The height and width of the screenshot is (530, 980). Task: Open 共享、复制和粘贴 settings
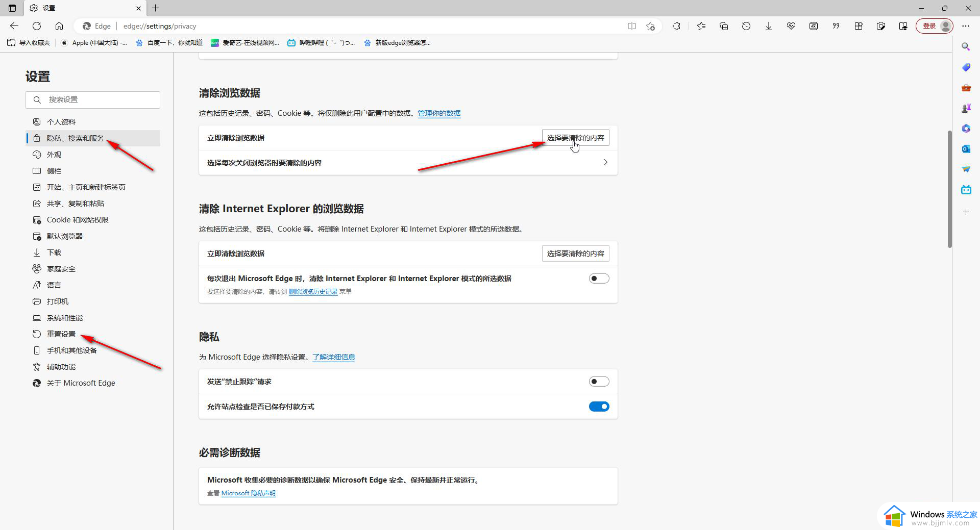pyautogui.click(x=93, y=204)
